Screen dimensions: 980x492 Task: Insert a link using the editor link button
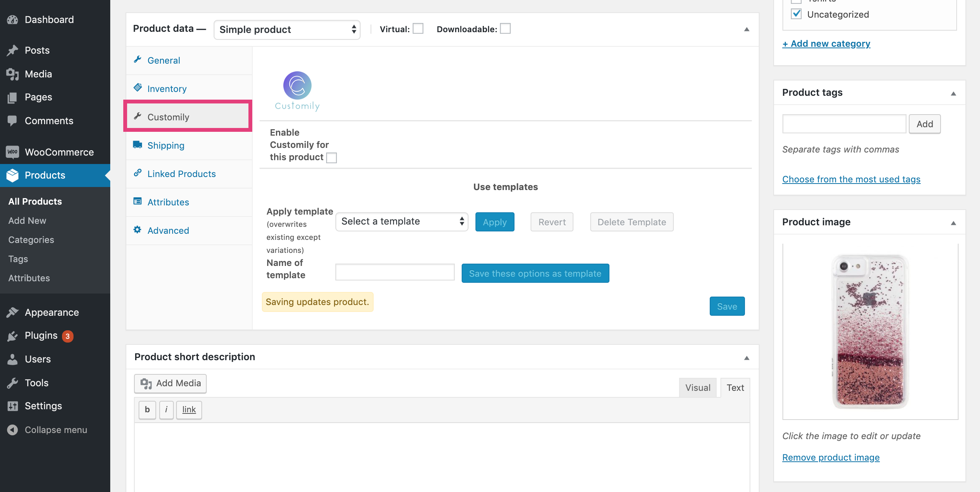(188, 410)
